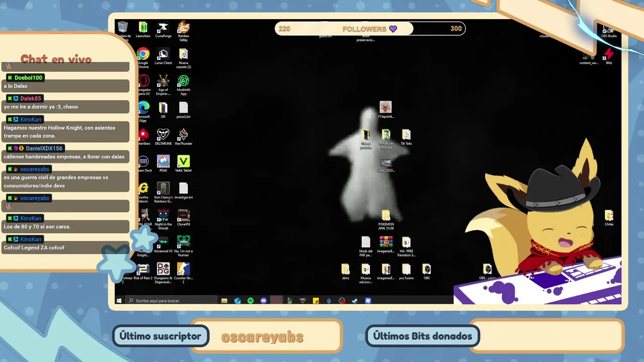
Task: Click the 'Últimos Bits donados' label
Action: click(423, 336)
